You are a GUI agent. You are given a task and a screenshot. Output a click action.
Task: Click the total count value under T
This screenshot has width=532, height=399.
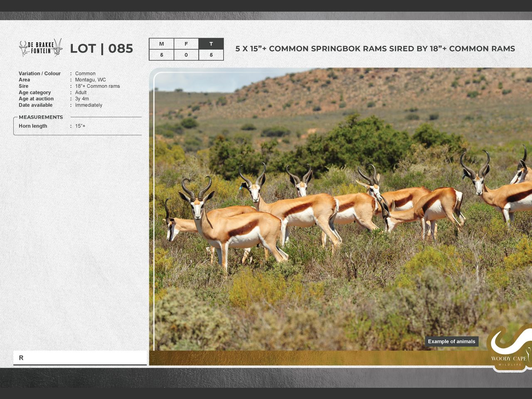pyautogui.click(x=211, y=55)
